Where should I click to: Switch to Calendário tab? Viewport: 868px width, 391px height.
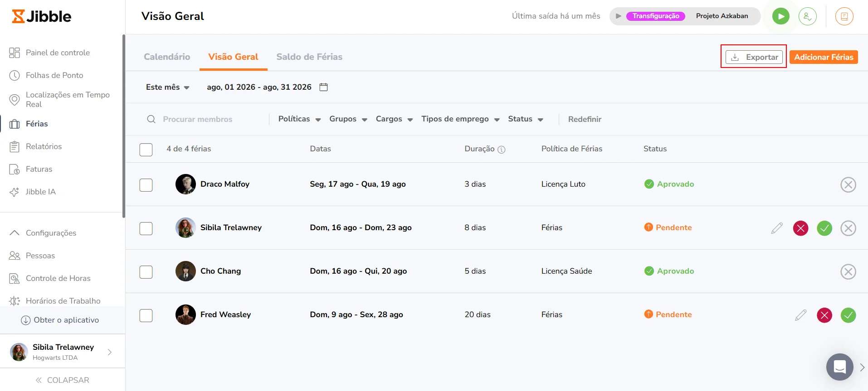(x=167, y=57)
